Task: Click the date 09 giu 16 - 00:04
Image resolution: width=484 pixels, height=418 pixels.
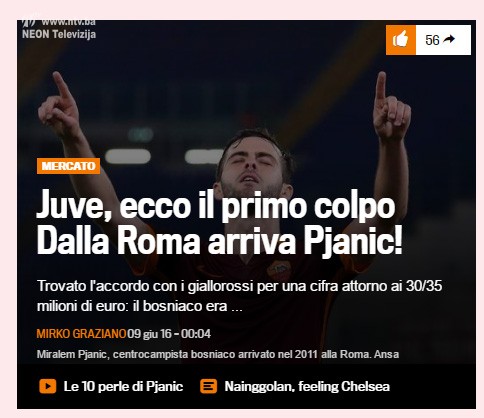Action: [169, 334]
